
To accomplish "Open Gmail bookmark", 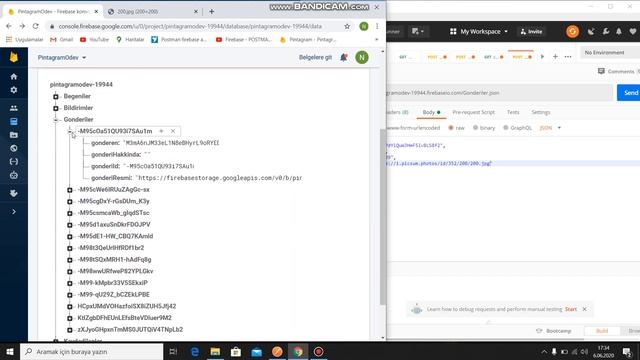I will [62, 40].
